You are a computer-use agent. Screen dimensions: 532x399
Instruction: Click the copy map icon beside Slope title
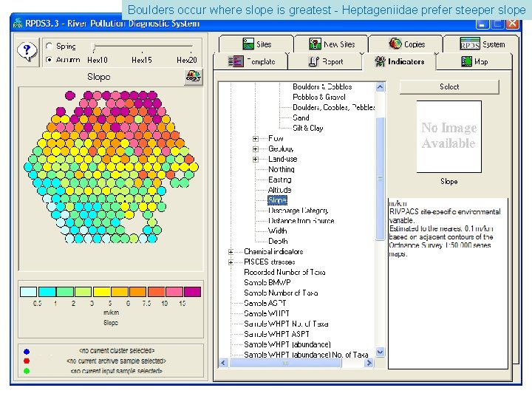(194, 77)
